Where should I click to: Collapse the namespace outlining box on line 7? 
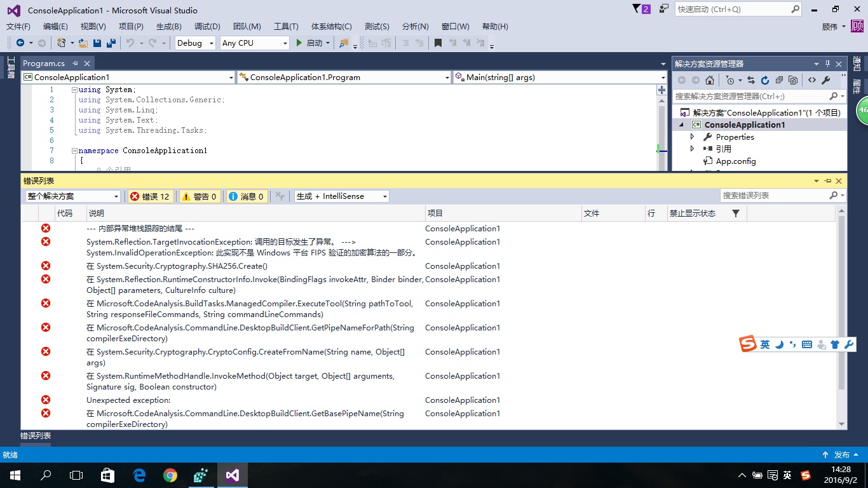pos(74,151)
